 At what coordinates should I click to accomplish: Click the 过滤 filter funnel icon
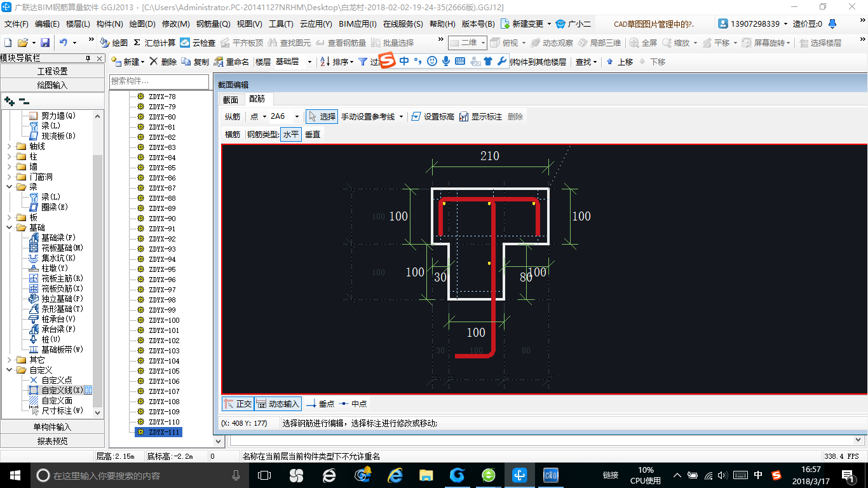point(363,62)
